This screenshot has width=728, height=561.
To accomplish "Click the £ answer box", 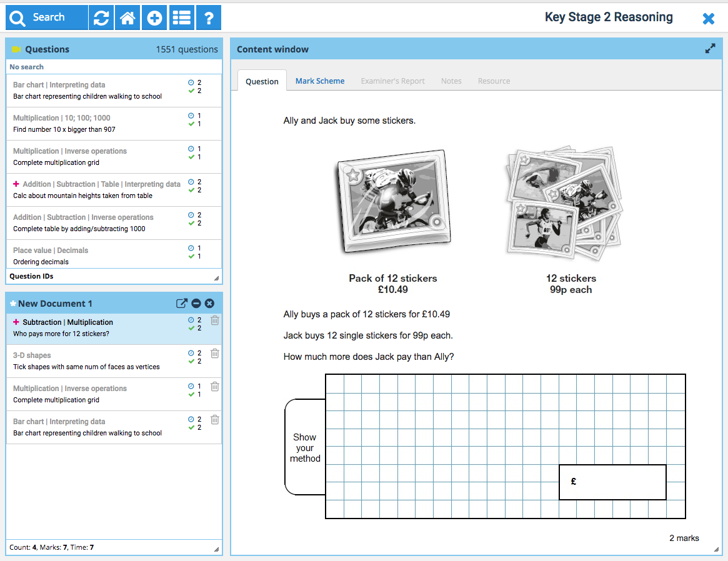I will [x=612, y=482].
